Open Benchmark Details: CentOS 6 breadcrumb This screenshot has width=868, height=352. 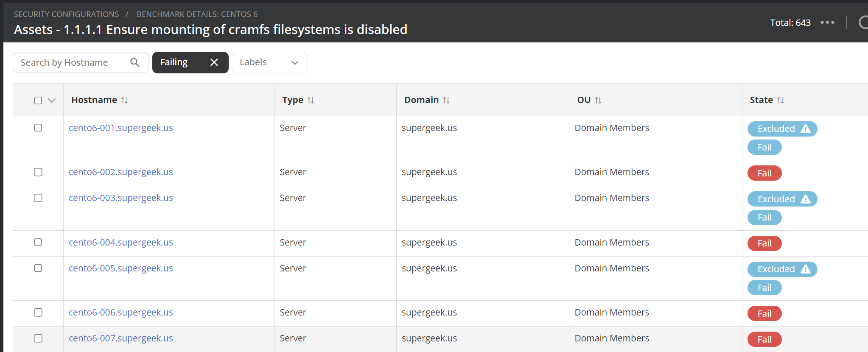pyautogui.click(x=197, y=14)
